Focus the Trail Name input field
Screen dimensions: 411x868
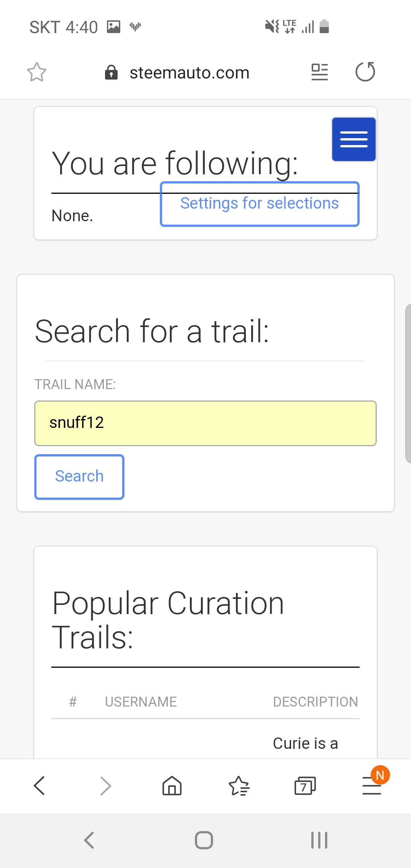(x=205, y=423)
